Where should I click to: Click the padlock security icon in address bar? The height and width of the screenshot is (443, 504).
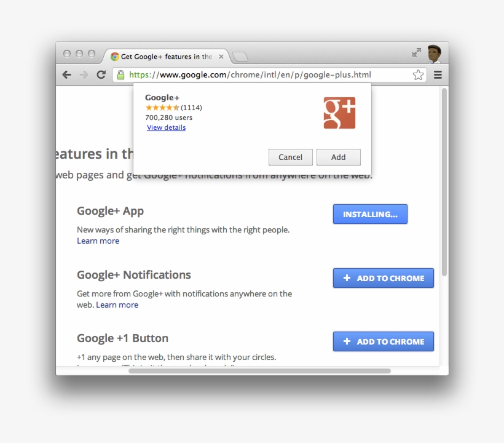tap(121, 74)
